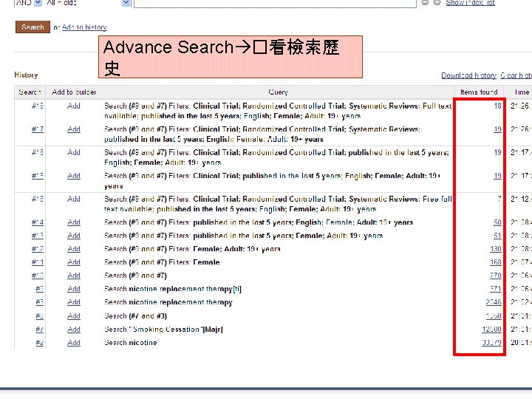532x399 pixels.
Task: Click the Clear history link
Action: point(516,75)
